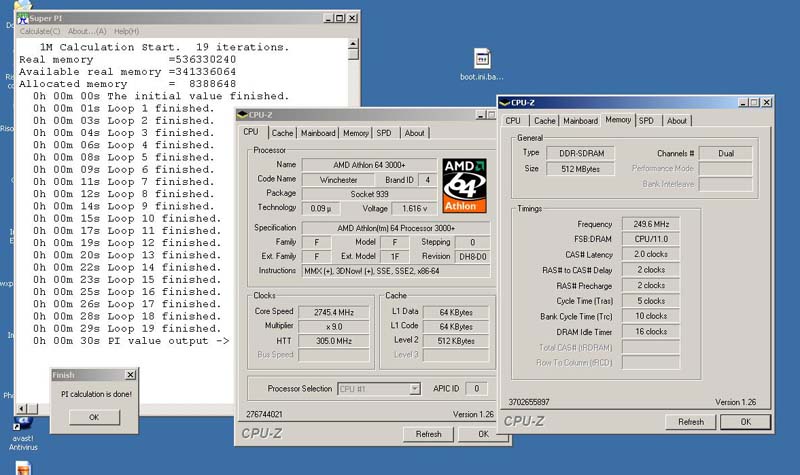Click Super PI horizontal scrollbar left arrow

pos(21,408)
